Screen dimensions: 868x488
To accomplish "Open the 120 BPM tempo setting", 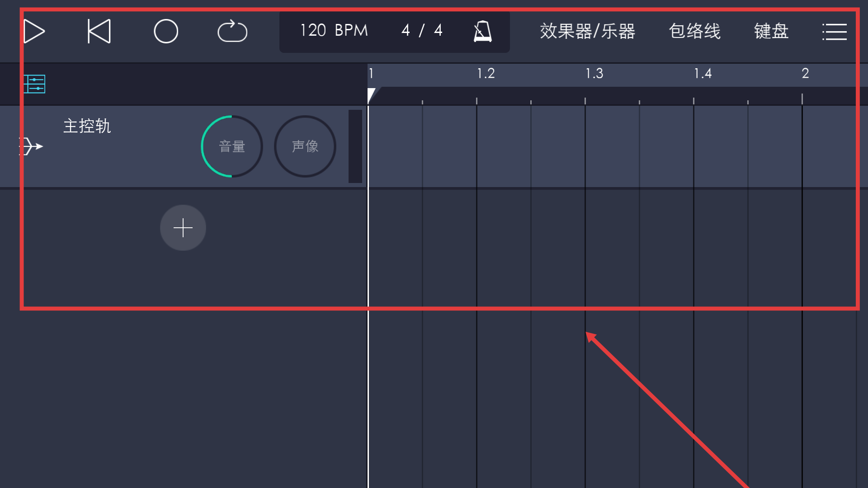I will (x=333, y=31).
